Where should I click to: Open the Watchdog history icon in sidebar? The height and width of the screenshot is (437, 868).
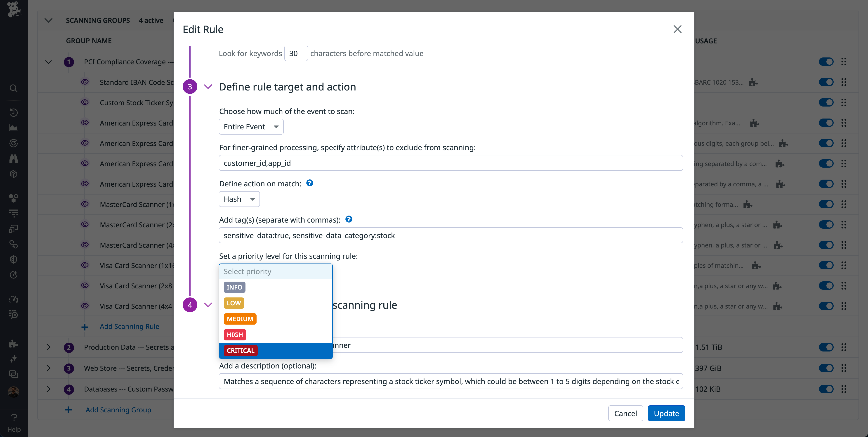14,113
